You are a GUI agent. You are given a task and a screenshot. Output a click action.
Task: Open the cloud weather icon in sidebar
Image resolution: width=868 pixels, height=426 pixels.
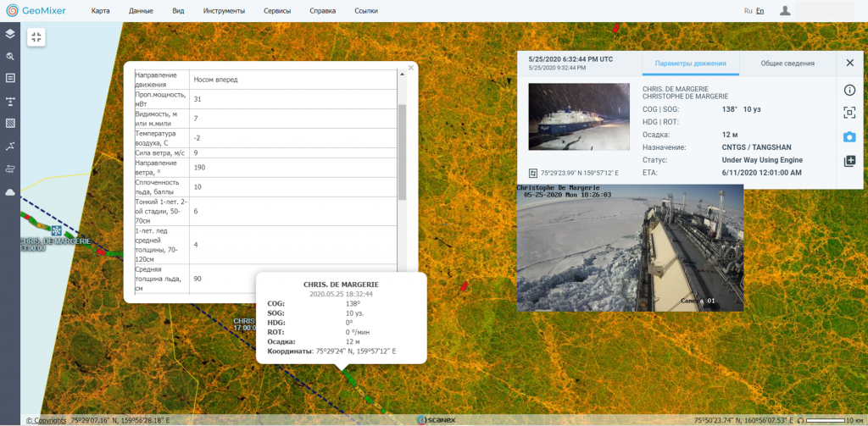click(10, 192)
